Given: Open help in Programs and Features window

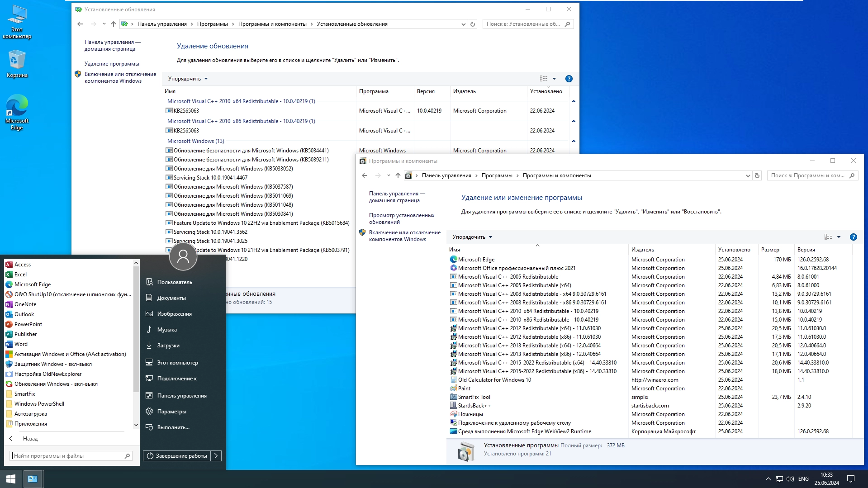Looking at the screenshot, I should tap(853, 237).
